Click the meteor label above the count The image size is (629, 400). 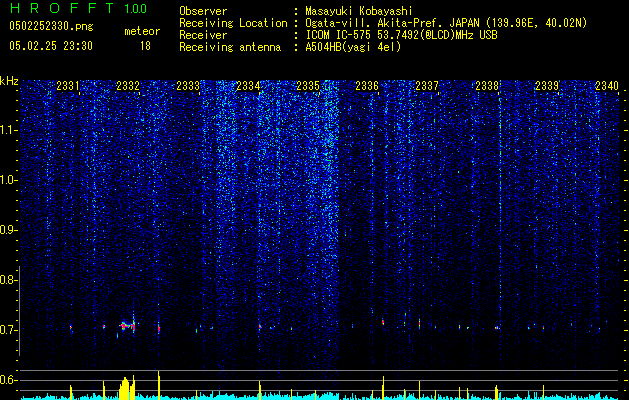[142, 31]
